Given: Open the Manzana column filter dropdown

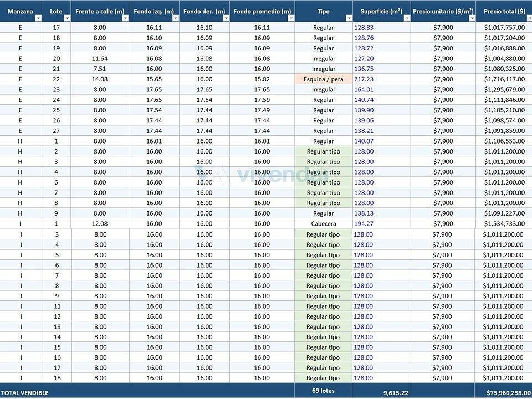Looking at the screenshot, I should (38, 18).
